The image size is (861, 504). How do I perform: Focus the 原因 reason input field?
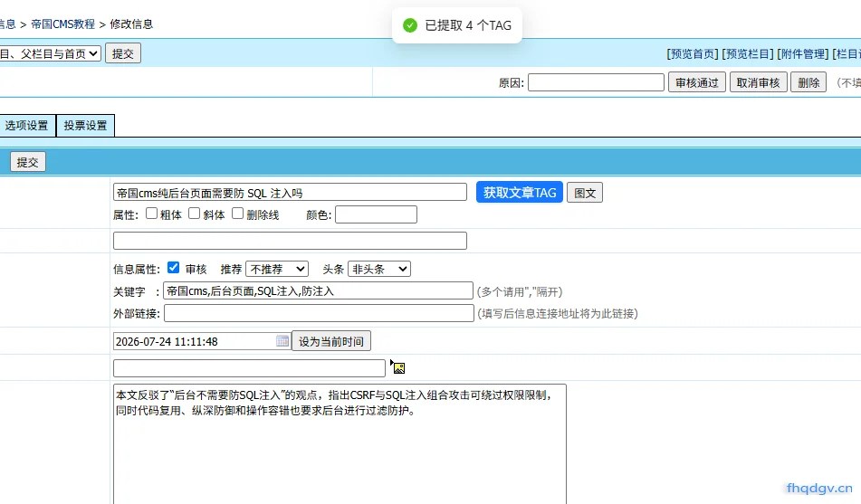[x=597, y=82]
